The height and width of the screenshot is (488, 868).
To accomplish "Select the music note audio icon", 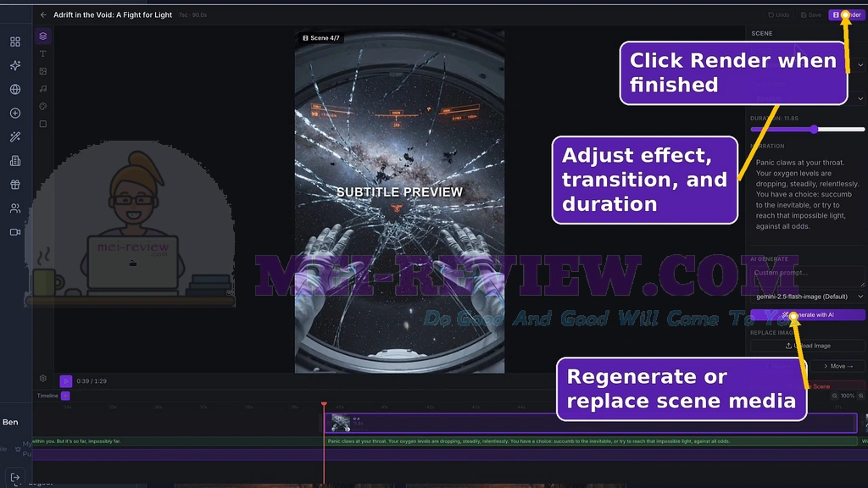I will point(42,88).
